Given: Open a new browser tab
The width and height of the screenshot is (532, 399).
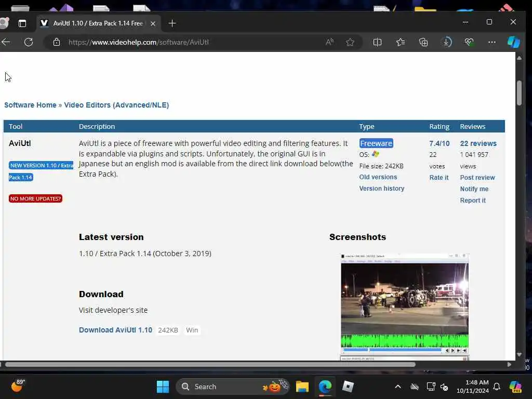Looking at the screenshot, I should coord(172,23).
